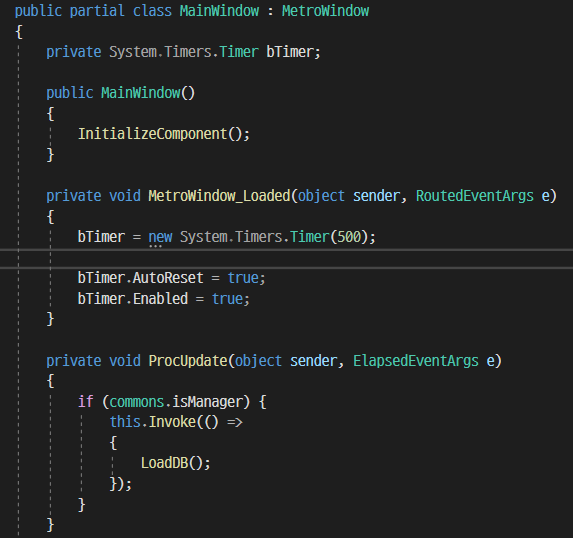The width and height of the screenshot is (573, 538).
Task: Click 'sender' in ProcUpdate parameters
Action: 313,361
